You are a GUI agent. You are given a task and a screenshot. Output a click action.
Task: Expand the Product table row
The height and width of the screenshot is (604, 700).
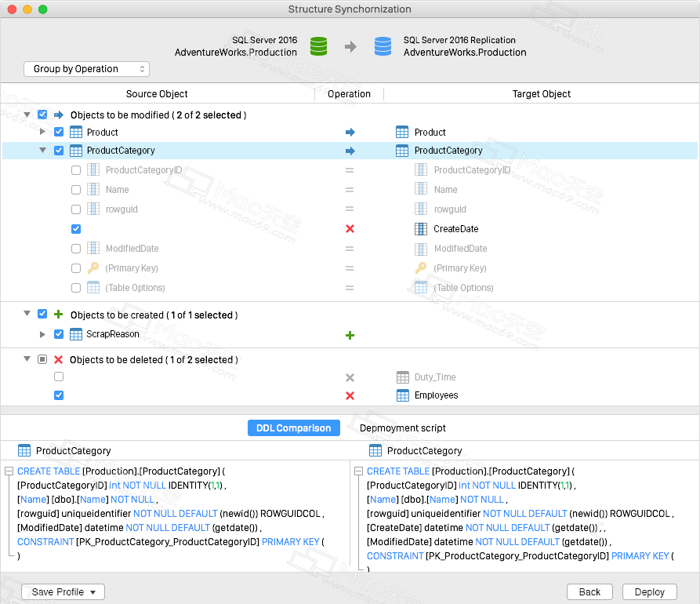click(42, 131)
